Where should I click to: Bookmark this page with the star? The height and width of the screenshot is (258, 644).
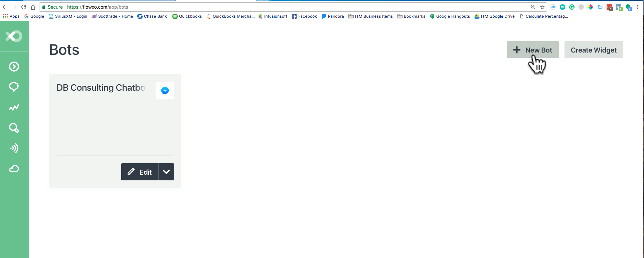pos(542,7)
